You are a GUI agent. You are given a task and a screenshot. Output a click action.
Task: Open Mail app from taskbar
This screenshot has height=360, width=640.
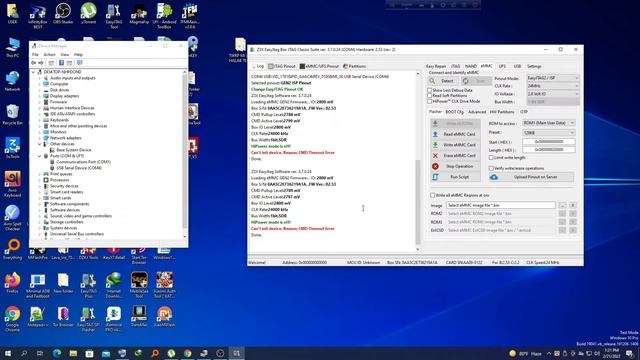coord(106,353)
